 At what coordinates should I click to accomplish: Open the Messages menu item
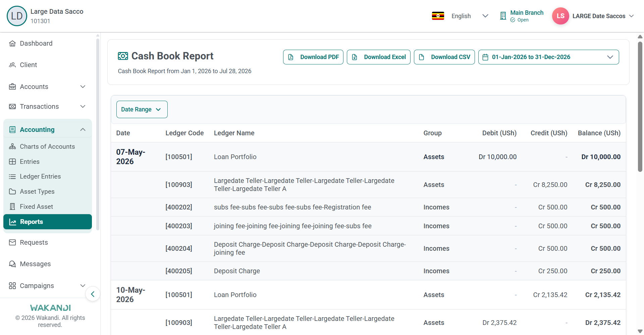click(48, 264)
